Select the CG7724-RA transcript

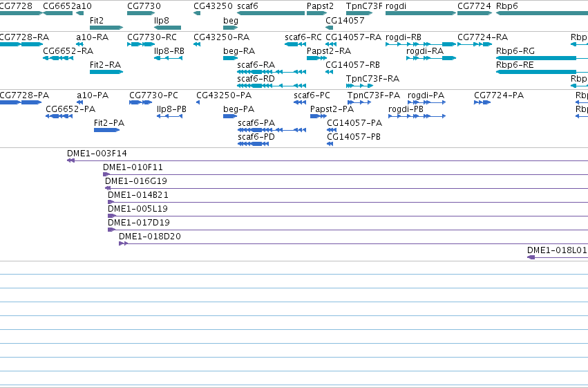click(475, 44)
